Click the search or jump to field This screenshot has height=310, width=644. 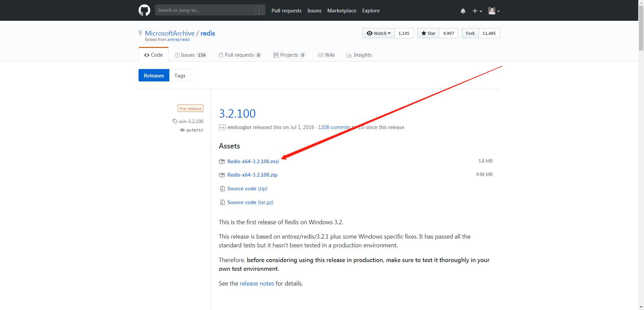210,10
